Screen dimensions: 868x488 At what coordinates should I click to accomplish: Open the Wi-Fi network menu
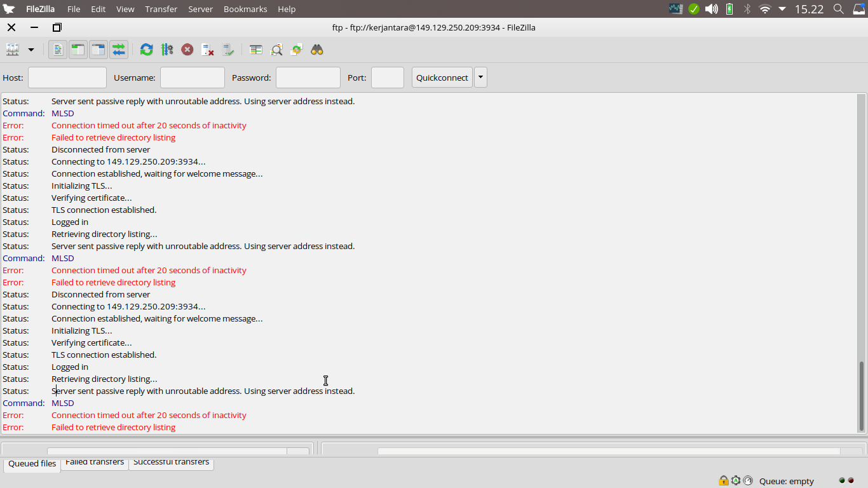[x=765, y=9]
